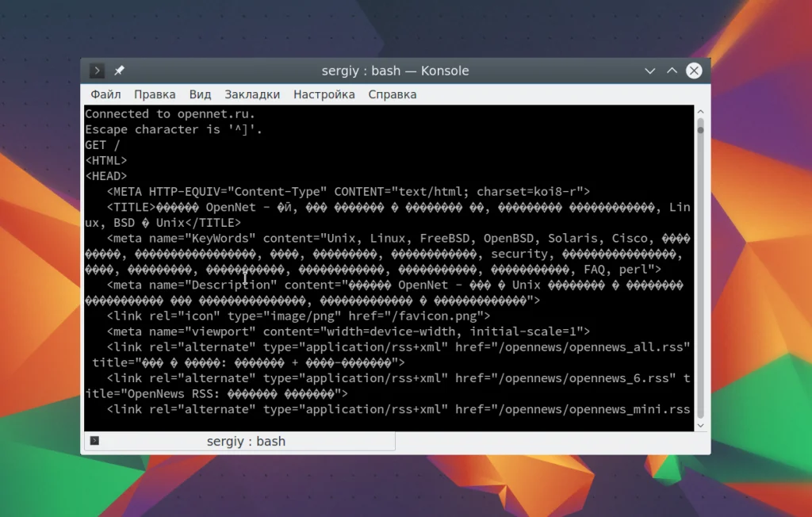Click the scrollbar up arrow

click(701, 111)
